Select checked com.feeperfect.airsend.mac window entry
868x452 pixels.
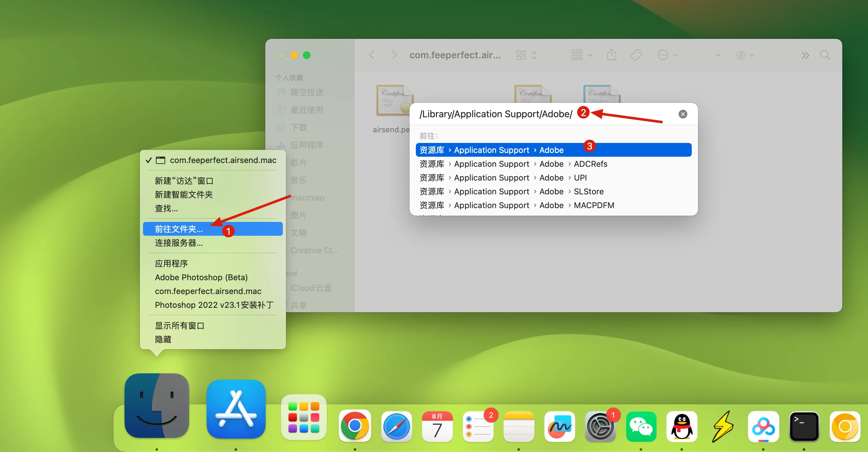(x=213, y=160)
